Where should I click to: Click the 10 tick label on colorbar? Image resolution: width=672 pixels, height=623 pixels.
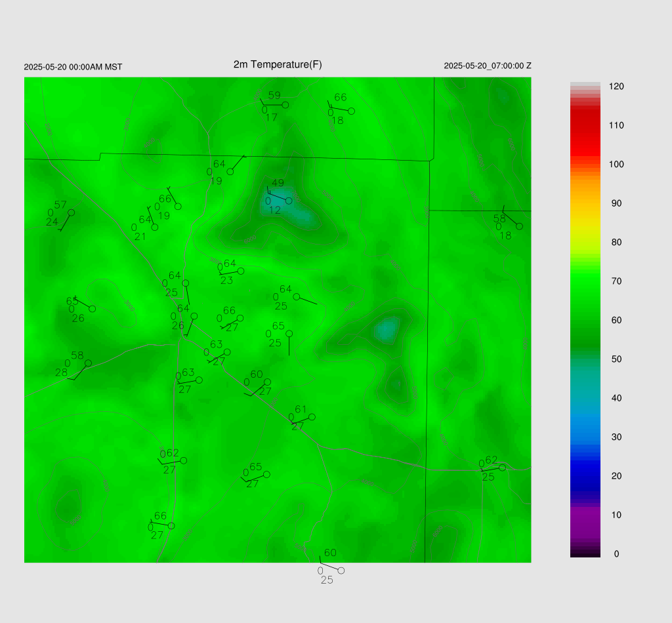616,515
